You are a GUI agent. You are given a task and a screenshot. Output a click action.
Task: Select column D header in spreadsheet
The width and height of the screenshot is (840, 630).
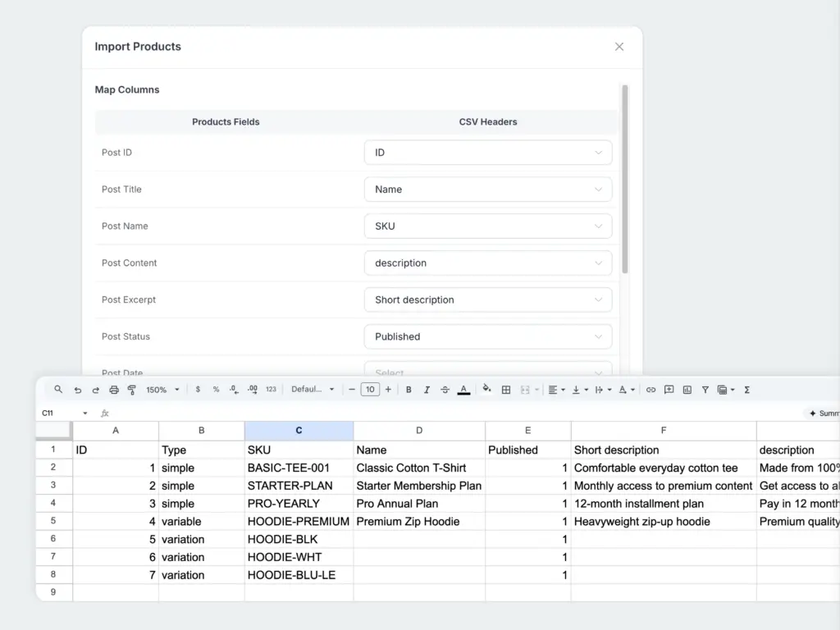point(419,430)
